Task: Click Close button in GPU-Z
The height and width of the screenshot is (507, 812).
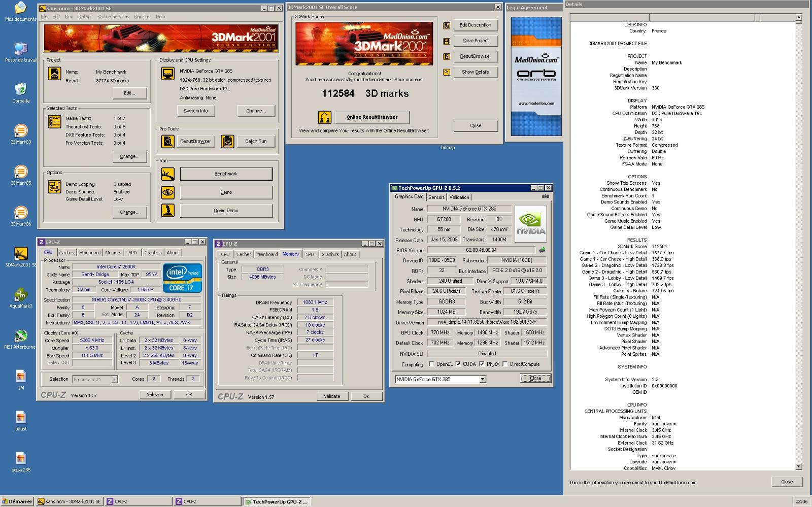Action: (535, 379)
